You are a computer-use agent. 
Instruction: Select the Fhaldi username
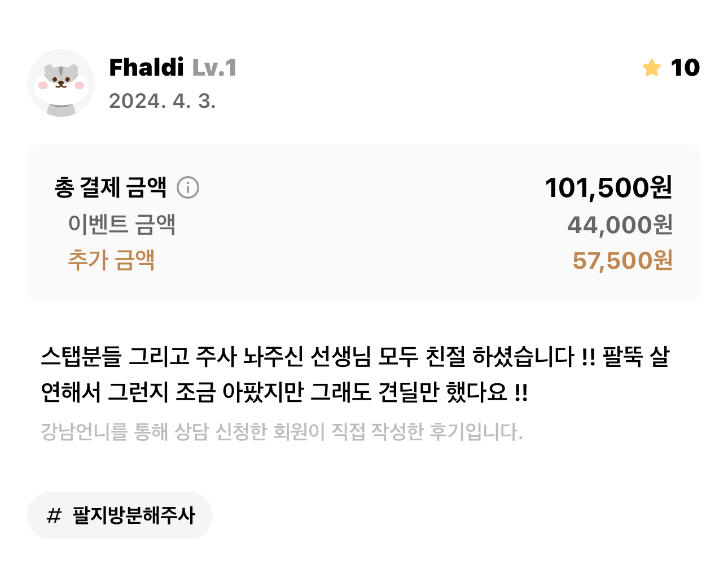point(146,68)
